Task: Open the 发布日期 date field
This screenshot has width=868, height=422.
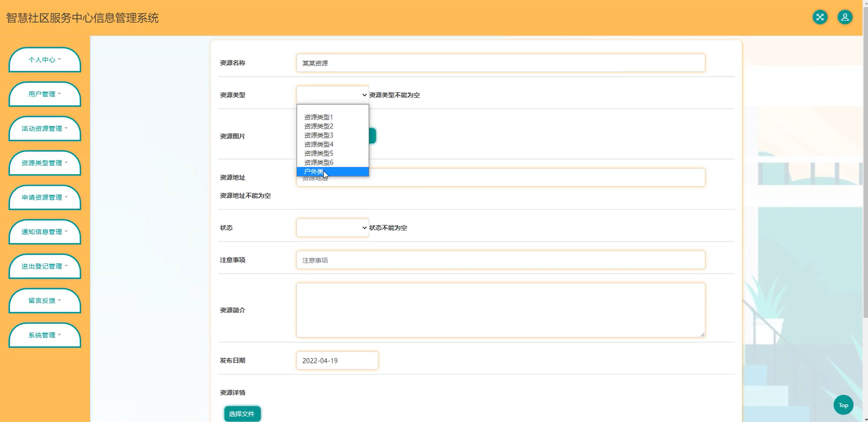Action: (x=337, y=360)
